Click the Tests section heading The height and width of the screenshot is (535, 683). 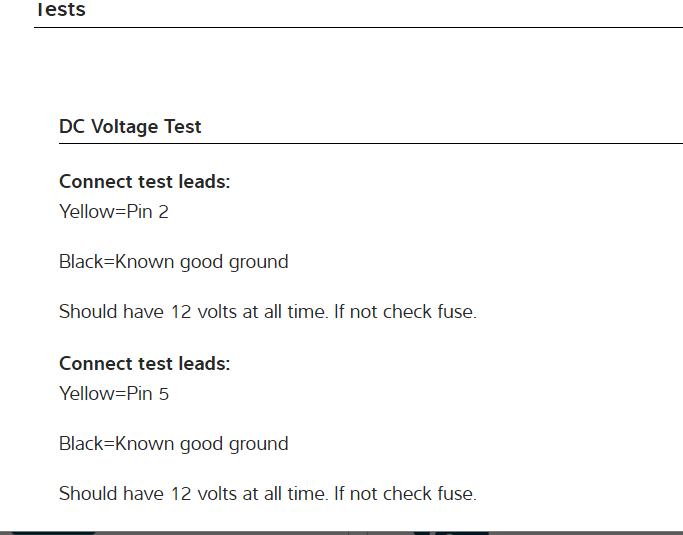tap(60, 10)
